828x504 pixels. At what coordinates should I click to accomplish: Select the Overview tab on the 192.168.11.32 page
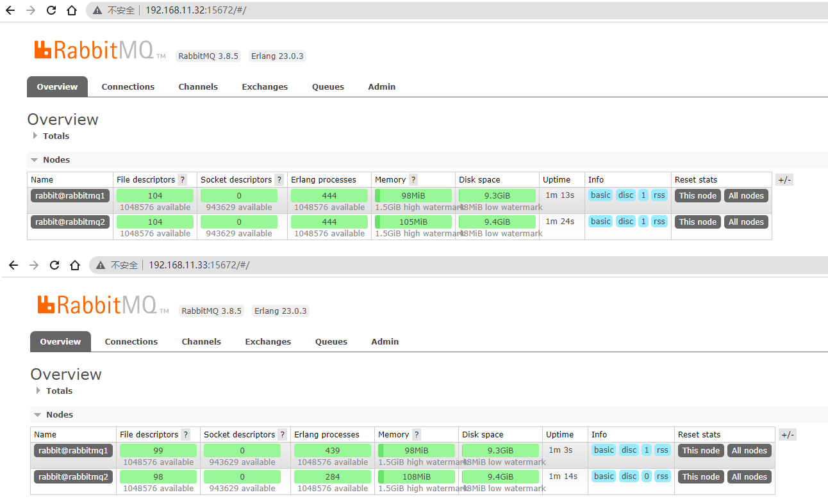point(57,87)
